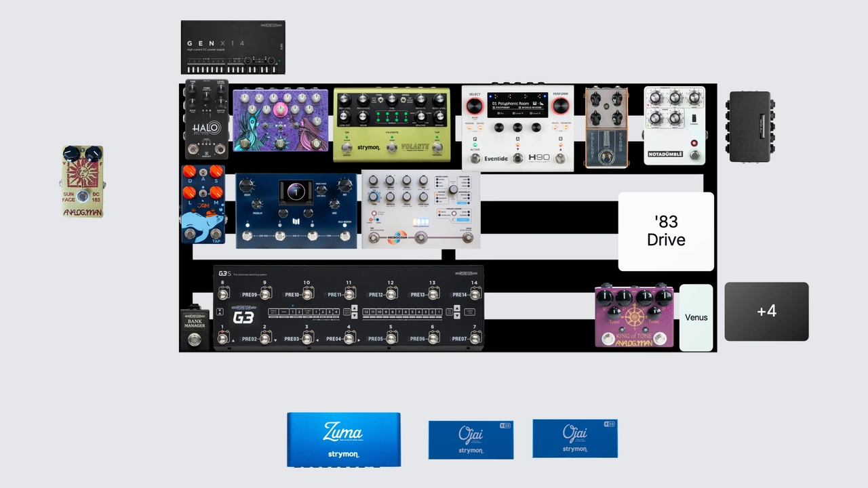Click the large G3 logo on the switcher
The width and height of the screenshot is (868, 488).
[243, 317]
